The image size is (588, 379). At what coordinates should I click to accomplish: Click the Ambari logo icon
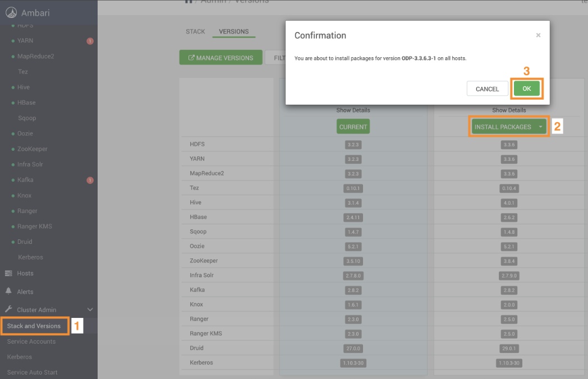tap(11, 12)
